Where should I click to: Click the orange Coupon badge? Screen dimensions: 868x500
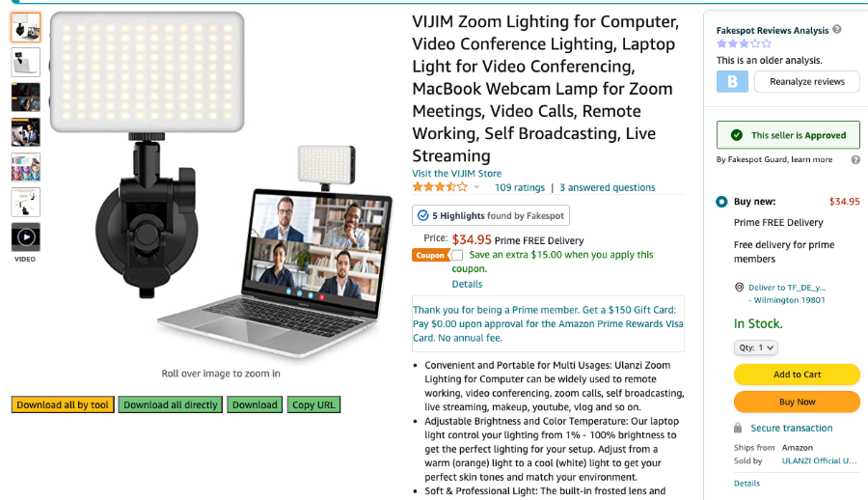[x=430, y=255]
